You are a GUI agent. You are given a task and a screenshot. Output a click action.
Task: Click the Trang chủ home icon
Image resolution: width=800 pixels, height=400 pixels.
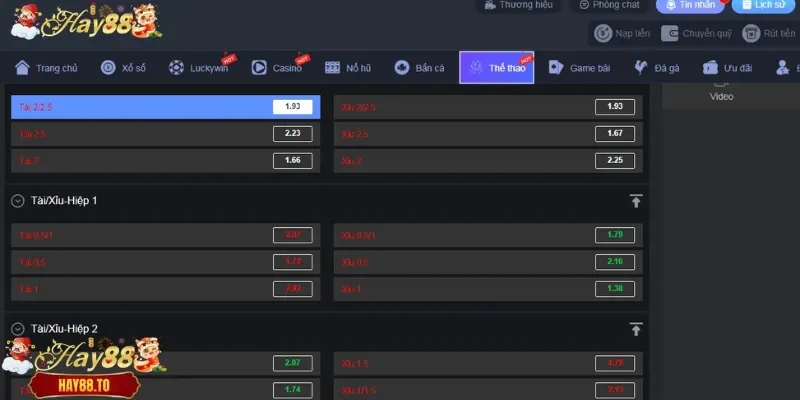point(22,68)
